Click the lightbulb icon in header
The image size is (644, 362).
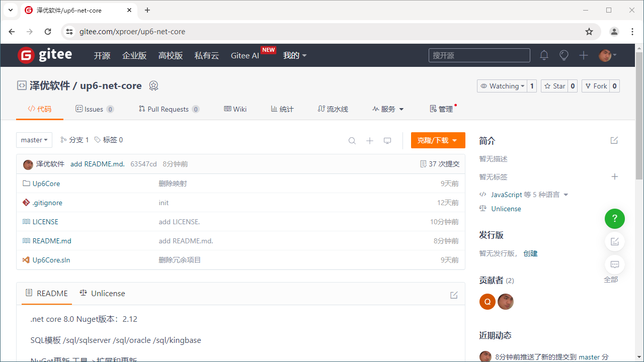point(564,55)
